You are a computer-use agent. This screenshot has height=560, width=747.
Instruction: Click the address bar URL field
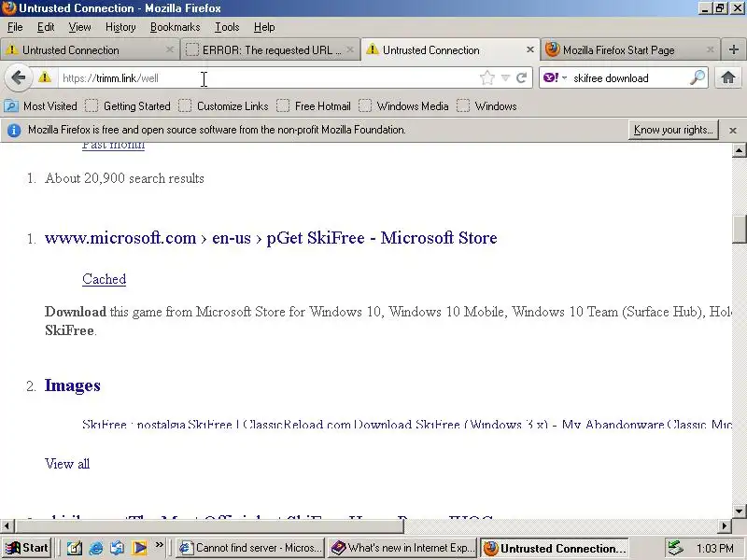(x=269, y=78)
